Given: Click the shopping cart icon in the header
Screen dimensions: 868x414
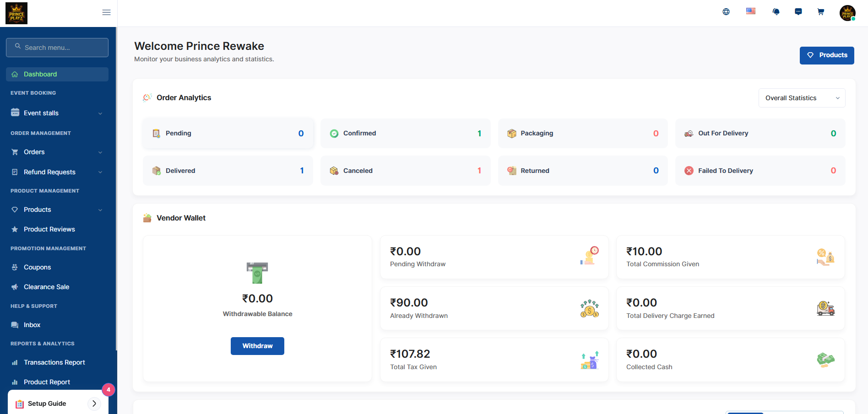Looking at the screenshot, I should point(821,12).
